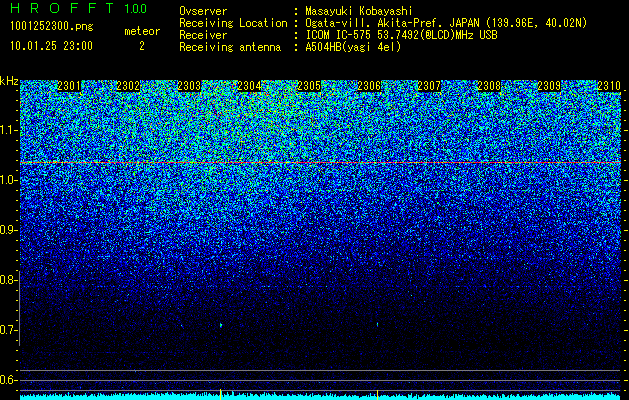Image resolution: width=629 pixels, height=400 pixels.
Task: Click the 0.6 kHz axis label
Action: 9,380
